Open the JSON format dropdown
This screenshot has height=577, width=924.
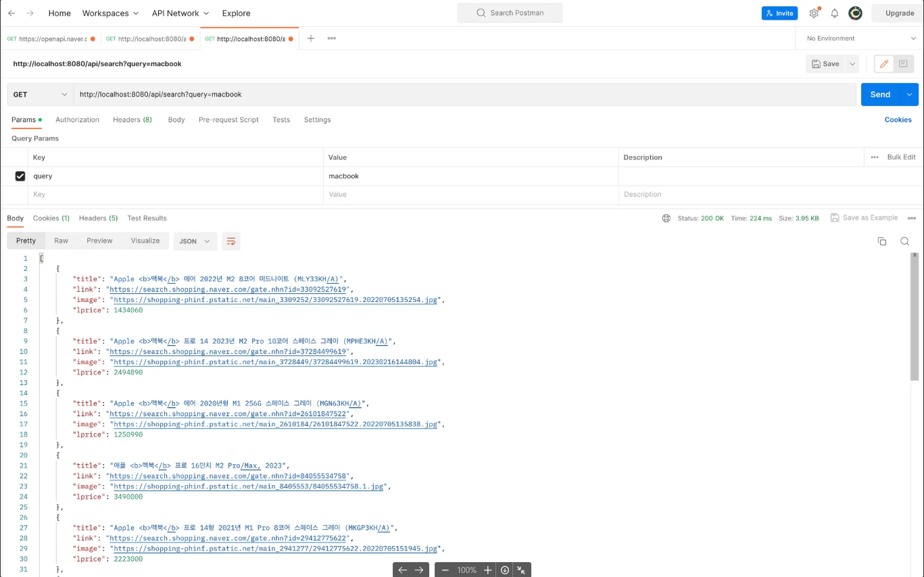(x=195, y=241)
